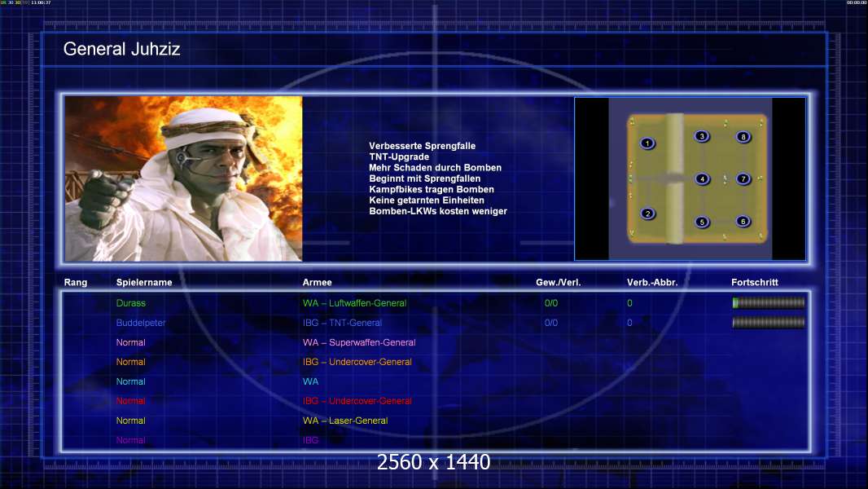Click yellow Normal AI player name
Image resolution: width=868 pixels, height=489 pixels.
click(130, 421)
